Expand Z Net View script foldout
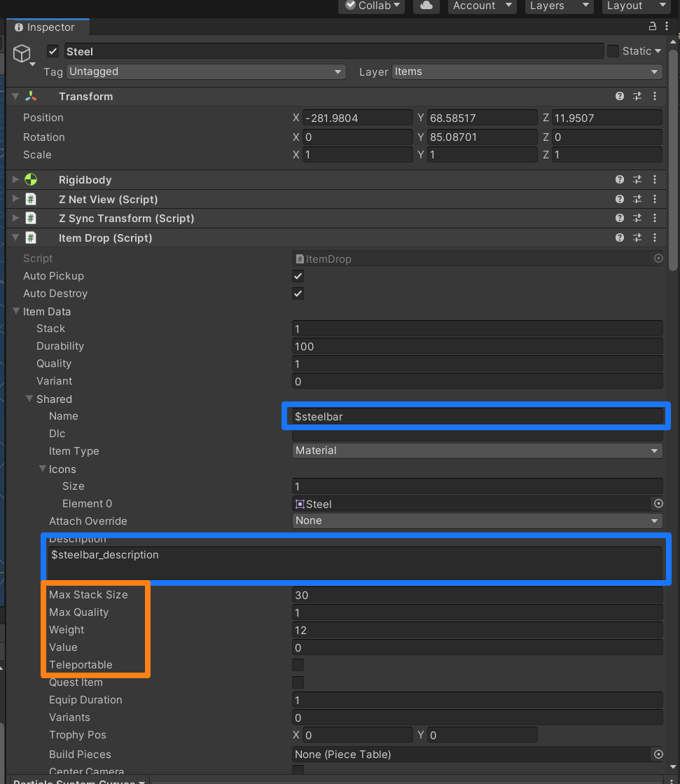Viewport: 680px width, 784px height. 15,199
